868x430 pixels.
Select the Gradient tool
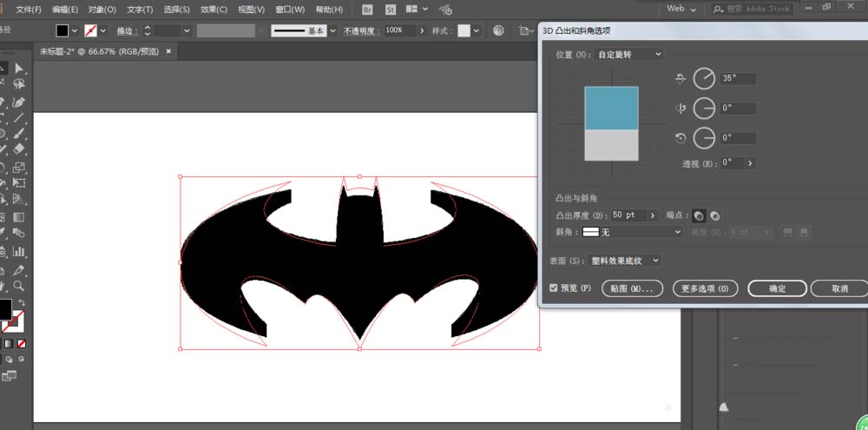click(x=19, y=216)
